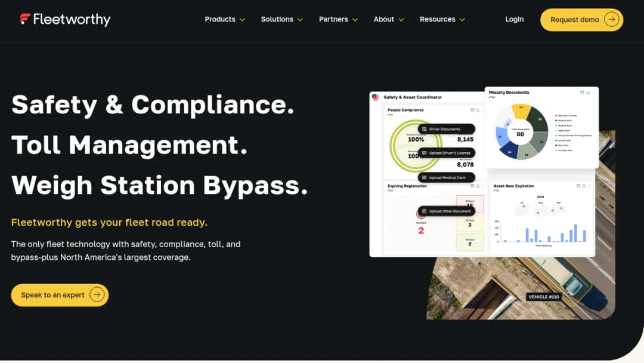Click the 'Weigh Station Bypass.' heading

coord(159,186)
